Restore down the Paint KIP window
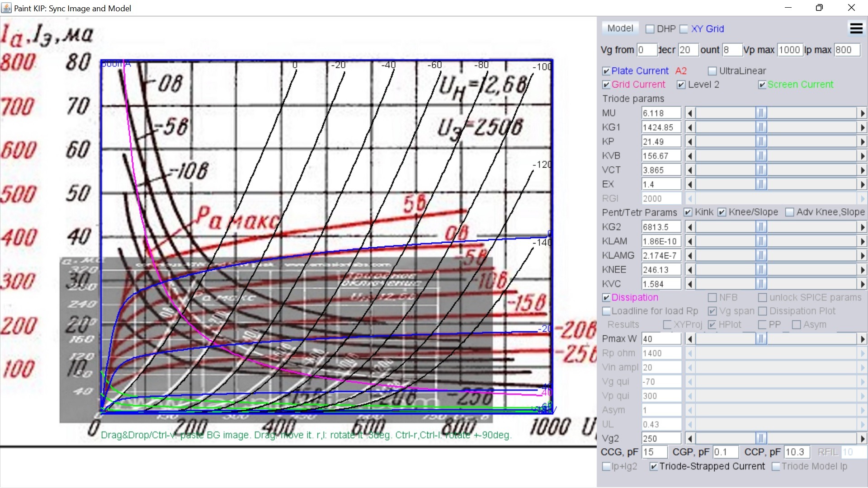 (x=819, y=8)
